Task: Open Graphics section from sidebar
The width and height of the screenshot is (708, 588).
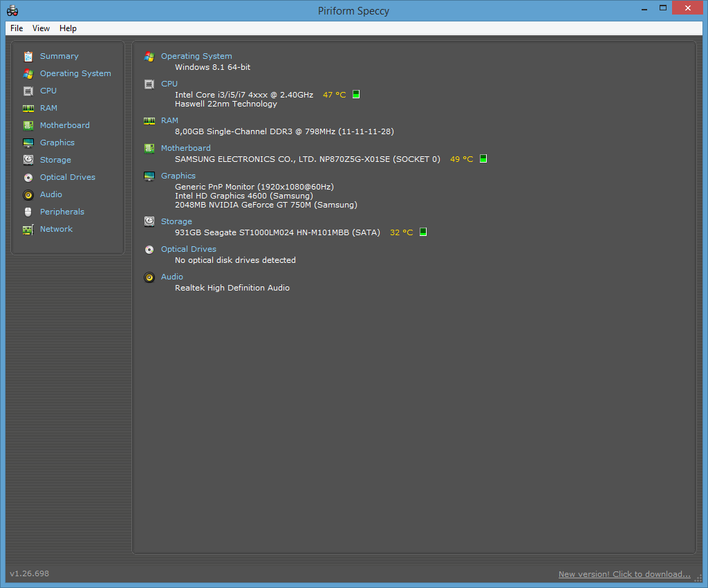Action: point(57,143)
